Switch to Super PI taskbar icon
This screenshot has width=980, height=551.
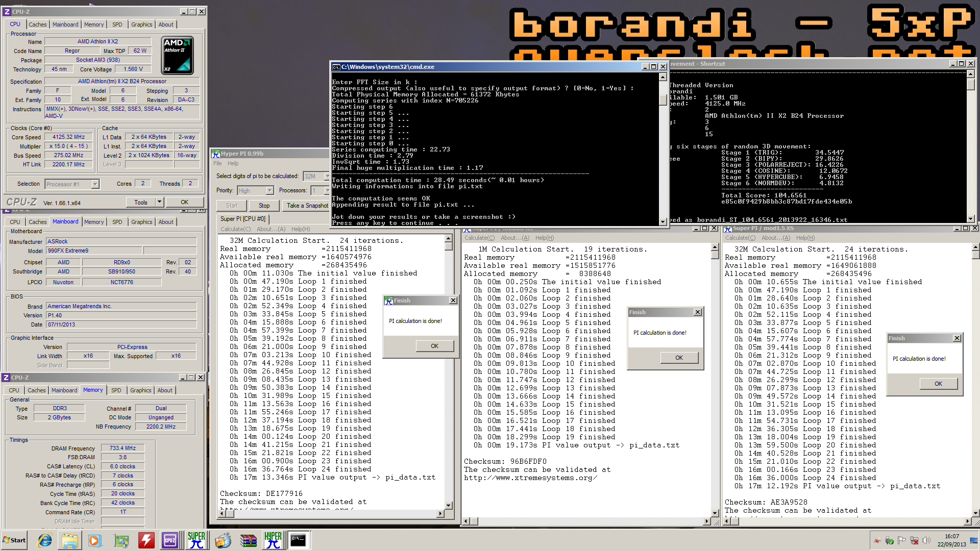[196, 540]
